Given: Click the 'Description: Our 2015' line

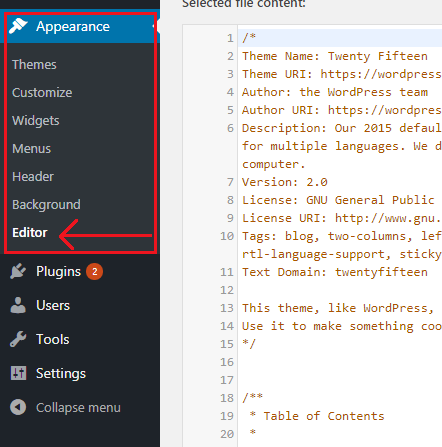Looking at the screenshot, I should click(342, 128).
